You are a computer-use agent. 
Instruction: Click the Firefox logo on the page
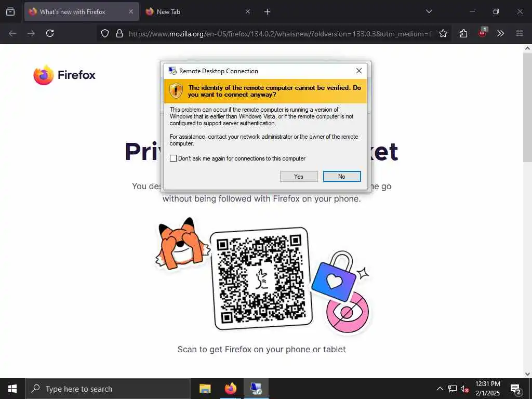click(x=64, y=75)
